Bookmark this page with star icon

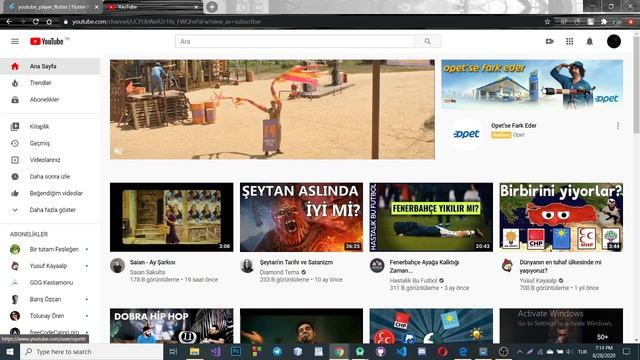coord(547,22)
